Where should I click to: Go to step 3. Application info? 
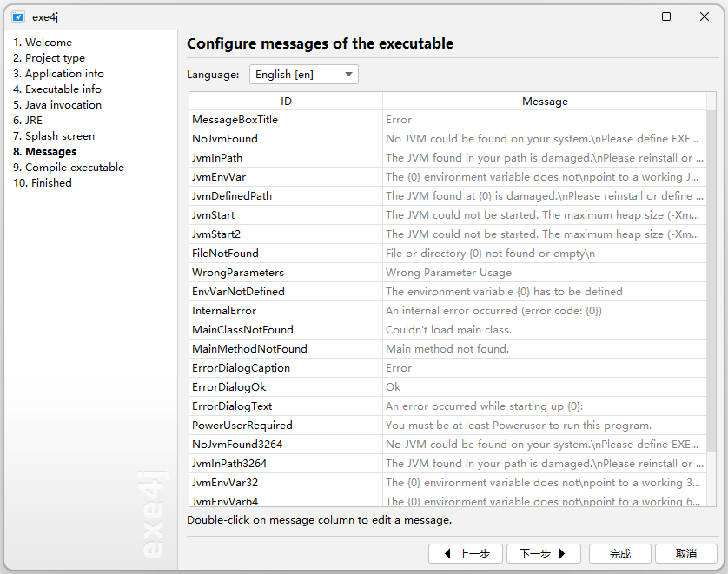point(58,73)
